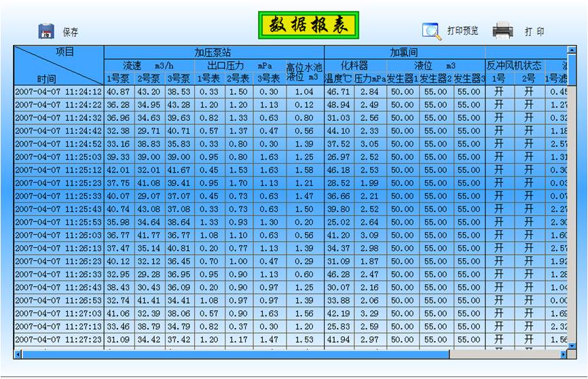This screenshot has width=588, height=379.
Task: Click the 打印预览 text label
Action: (x=462, y=31)
